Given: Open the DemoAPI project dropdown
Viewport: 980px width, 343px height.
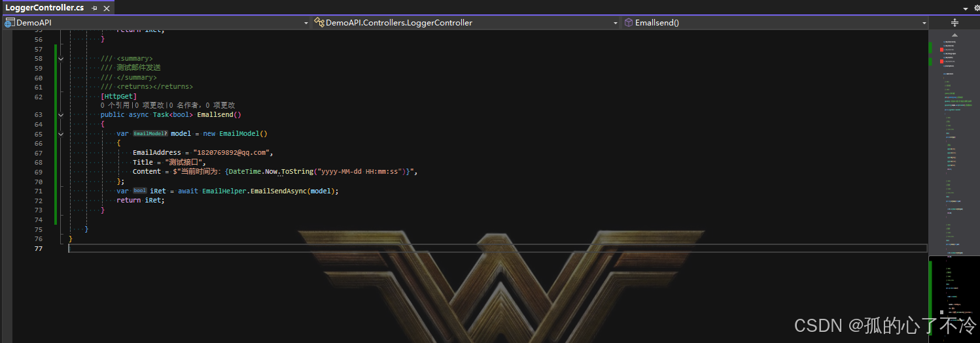Looking at the screenshot, I should tap(156, 23).
